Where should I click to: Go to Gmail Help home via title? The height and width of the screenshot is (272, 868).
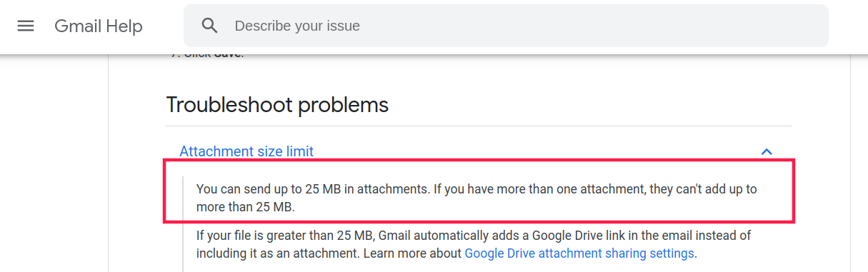(x=99, y=26)
